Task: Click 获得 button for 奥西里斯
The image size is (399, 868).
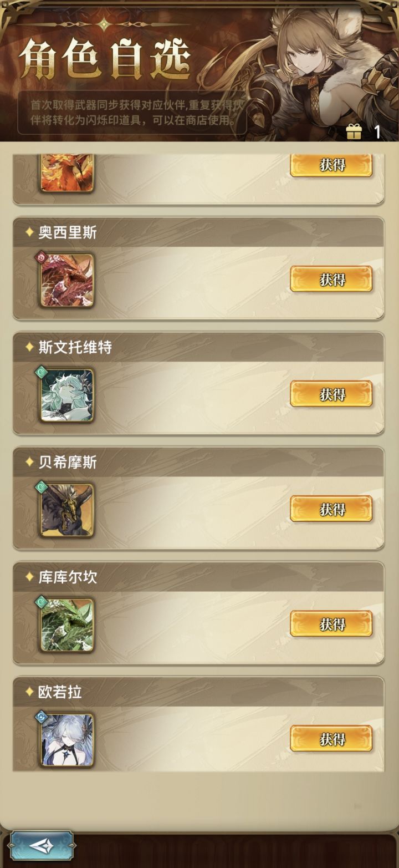Action: (x=331, y=279)
